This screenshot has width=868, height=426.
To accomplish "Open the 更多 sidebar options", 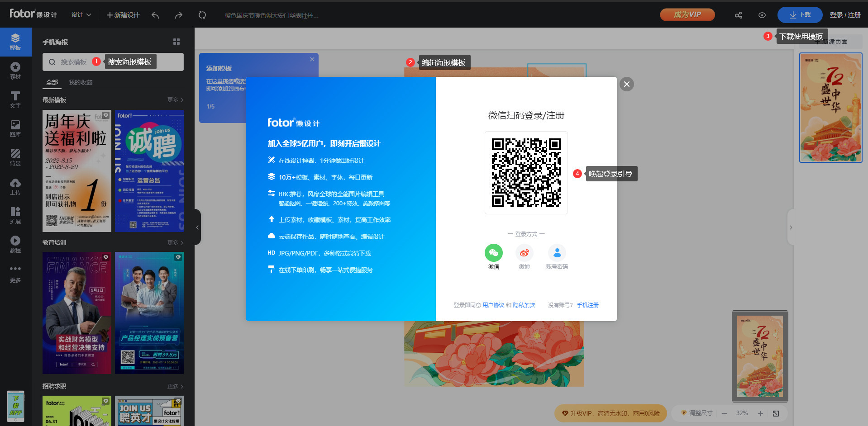I will (x=15, y=274).
